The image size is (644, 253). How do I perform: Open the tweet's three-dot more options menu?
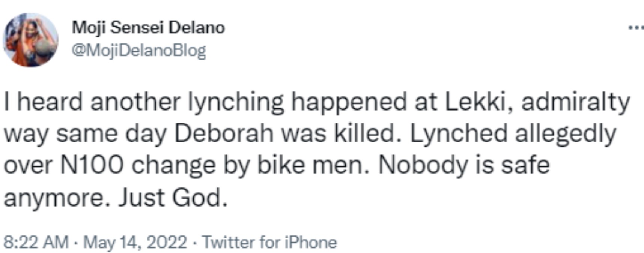click(636, 27)
